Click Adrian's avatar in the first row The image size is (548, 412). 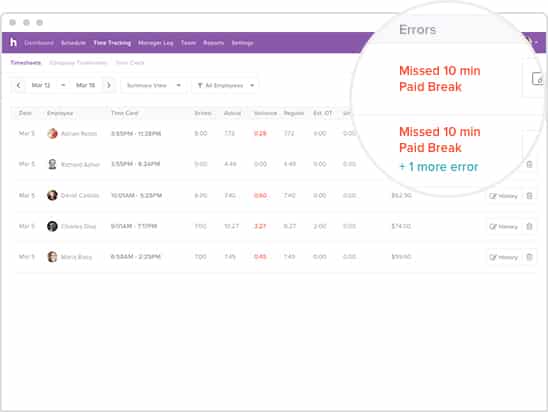coord(52,133)
